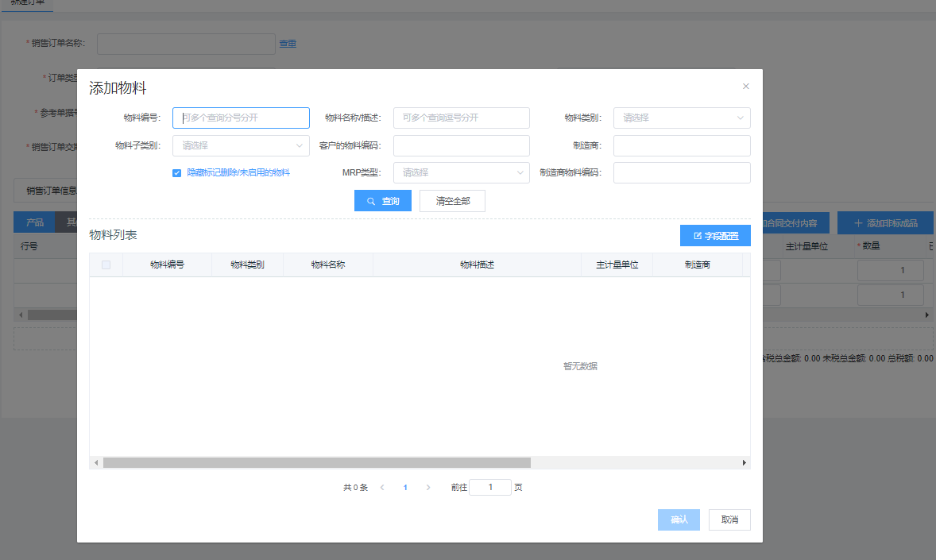936x560 pixels.
Task: Click the 查询 search button
Action: pyautogui.click(x=382, y=201)
